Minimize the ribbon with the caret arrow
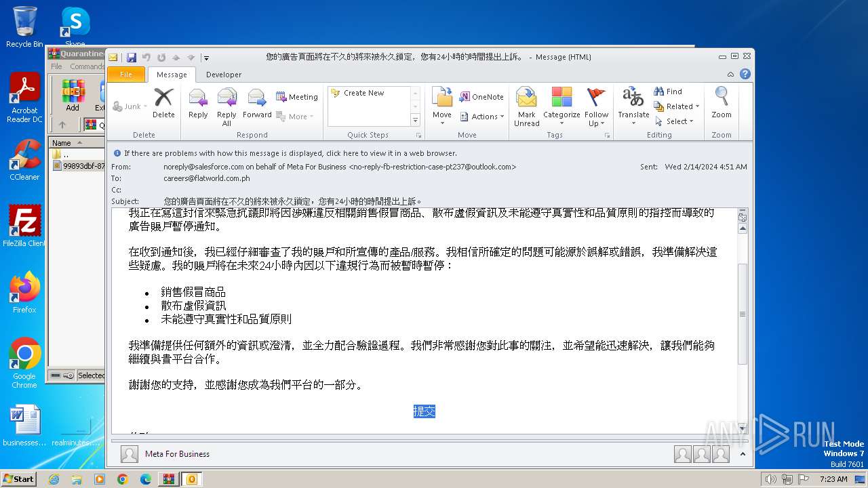The image size is (868, 488). 730,75
